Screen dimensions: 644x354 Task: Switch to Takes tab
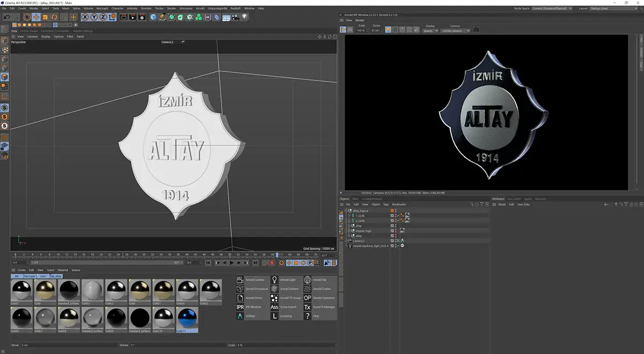point(355,199)
